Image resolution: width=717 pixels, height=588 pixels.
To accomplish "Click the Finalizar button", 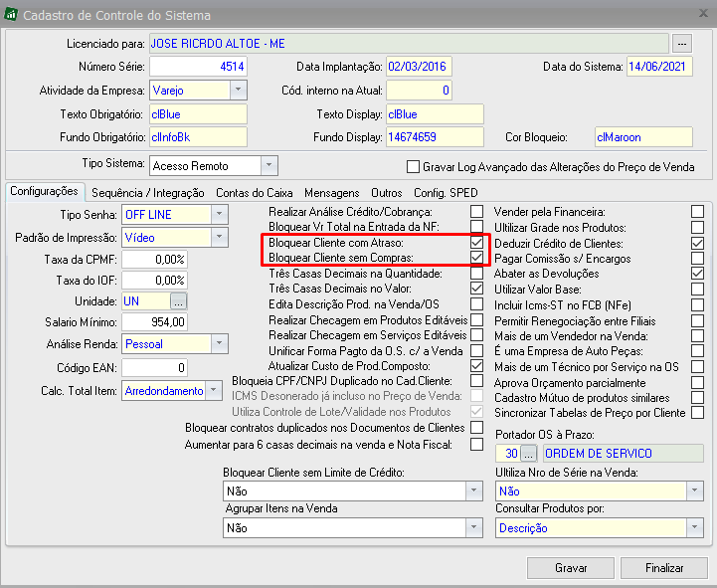I will click(x=664, y=568).
